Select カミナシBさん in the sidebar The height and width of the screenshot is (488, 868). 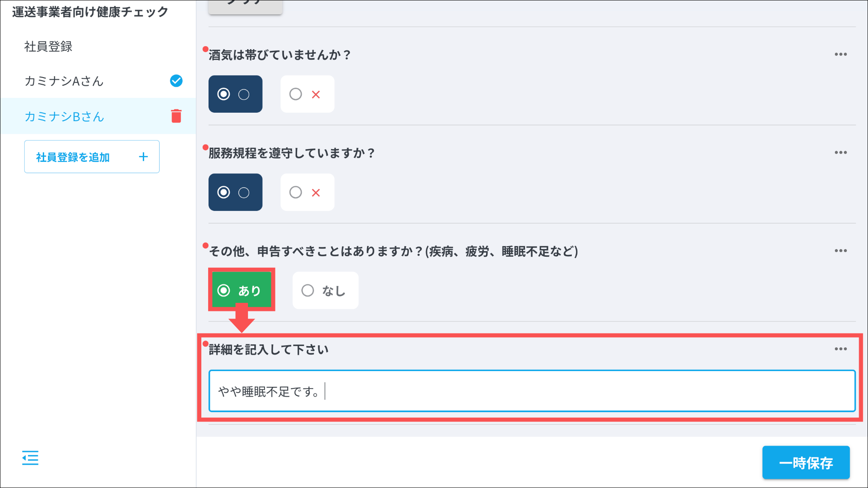pos(64,116)
